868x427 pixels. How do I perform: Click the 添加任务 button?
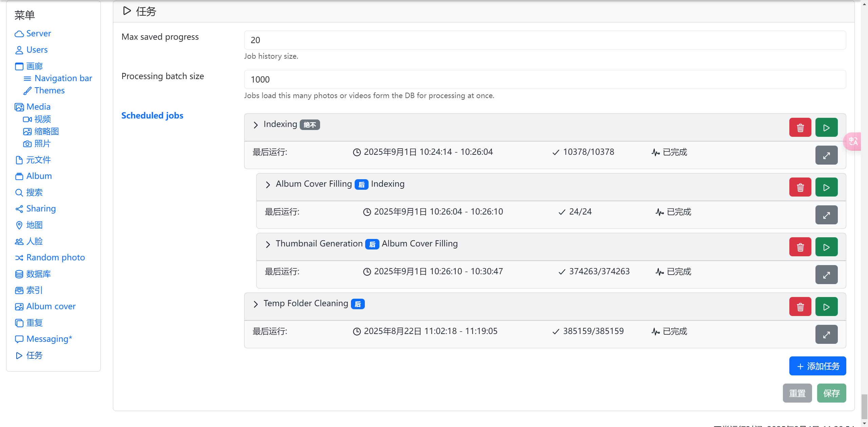click(817, 366)
